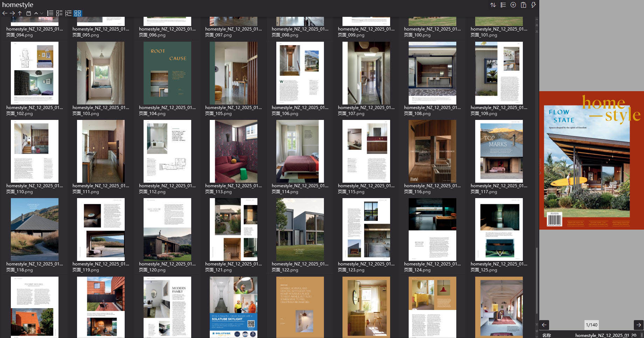The height and width of the screenshot is (338, 644).
Task: Activate the large thumbnail grid view
Action: [x=77, y=13]
